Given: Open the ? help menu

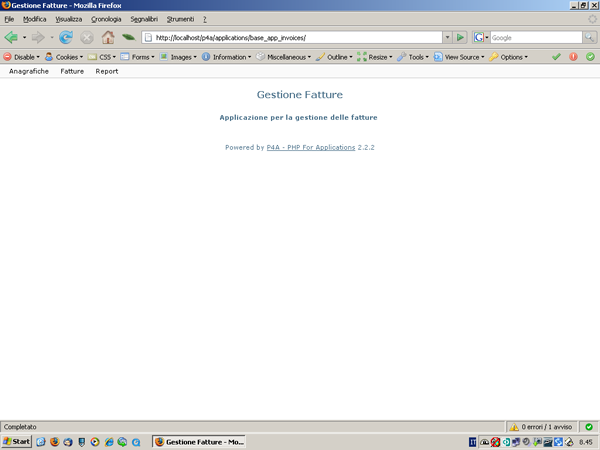Looking at the screenshot, I should point(205,19).
